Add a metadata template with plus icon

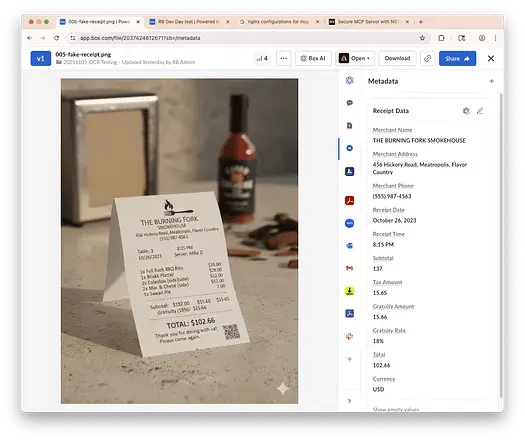point(491,81)
